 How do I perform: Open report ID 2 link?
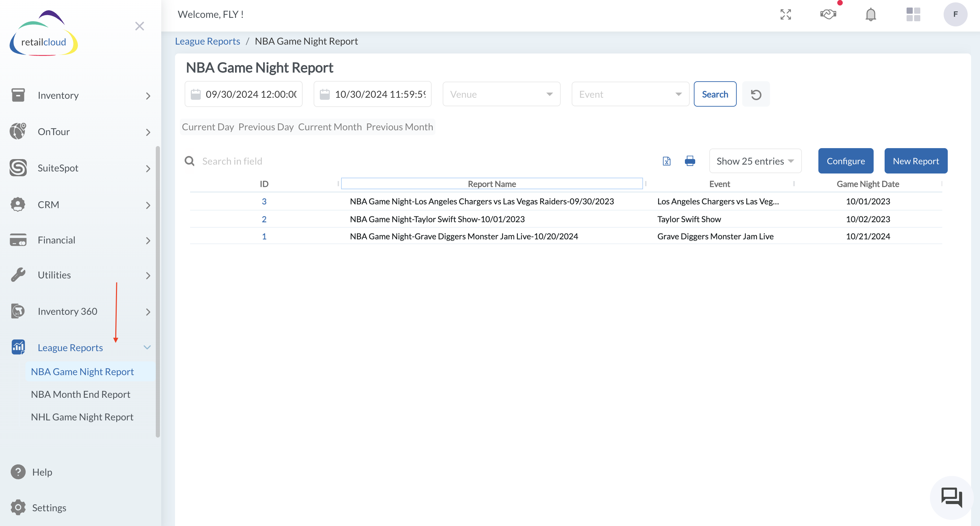pyautogui.click(x=264, y=219)
